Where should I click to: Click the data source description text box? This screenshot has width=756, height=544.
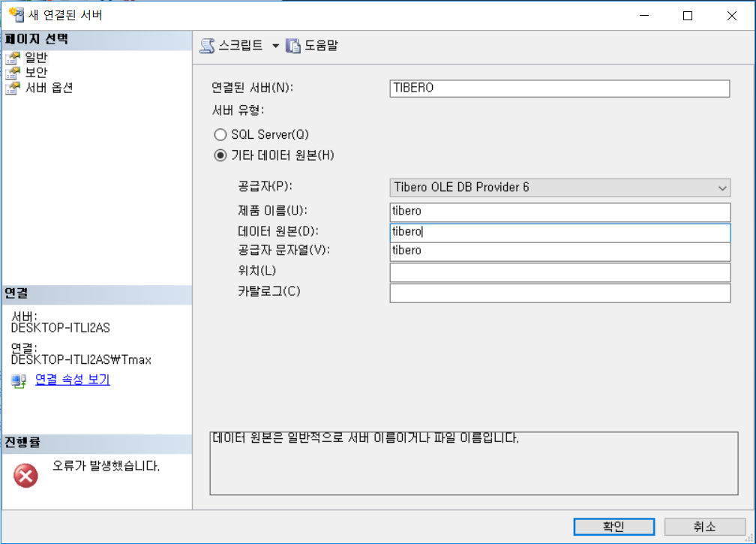pyautogui.click(x=474, y=464)
